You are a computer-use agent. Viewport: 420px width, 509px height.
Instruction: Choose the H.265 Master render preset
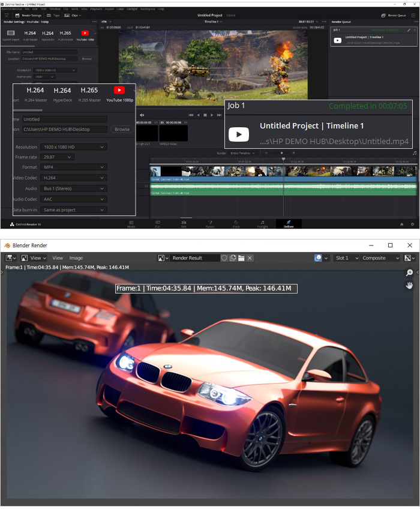(x=65, y=35)
